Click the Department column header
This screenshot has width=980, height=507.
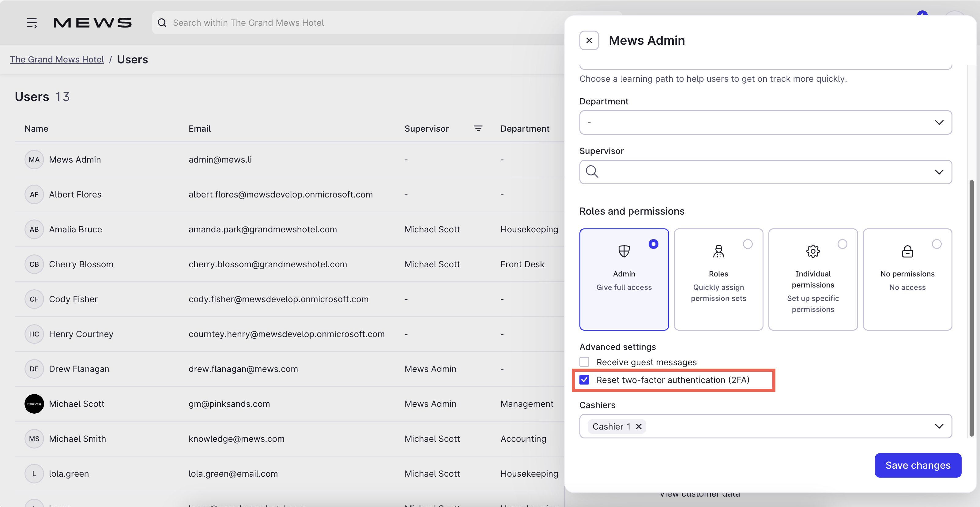pos(525,129)
